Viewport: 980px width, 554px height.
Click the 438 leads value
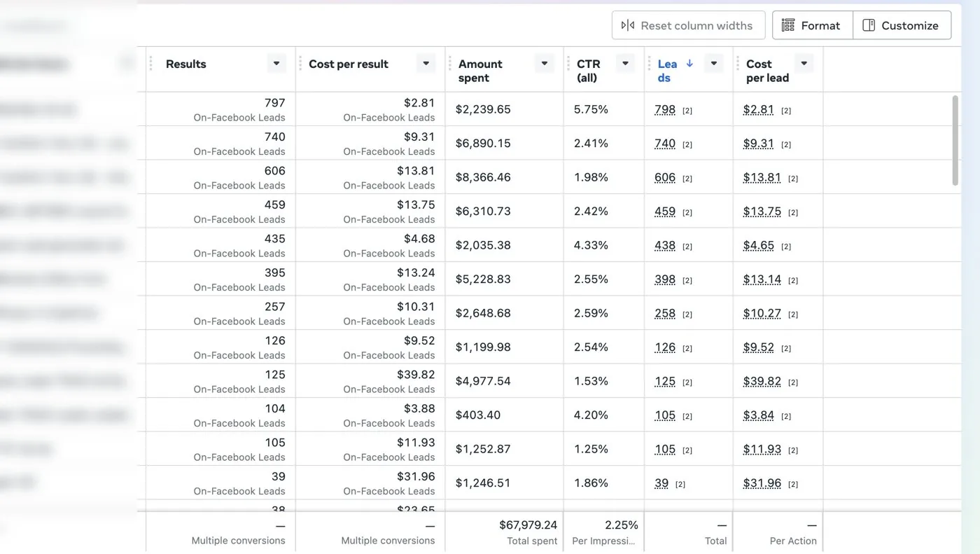tap(665, 245)
